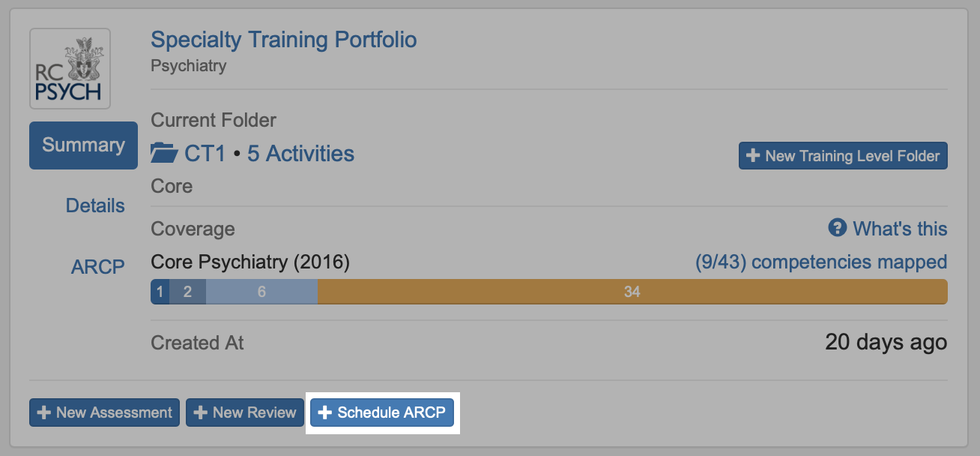The width and height of the screenshot is (980, 456).
Task: Select the coverage bar segment labeled 2
Action: coord(187,292)
